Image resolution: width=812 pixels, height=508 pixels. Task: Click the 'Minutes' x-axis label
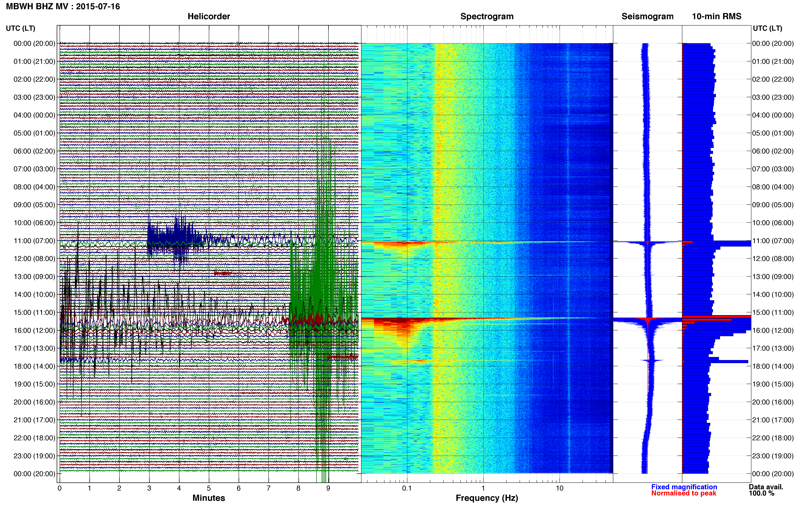(208, 498)
